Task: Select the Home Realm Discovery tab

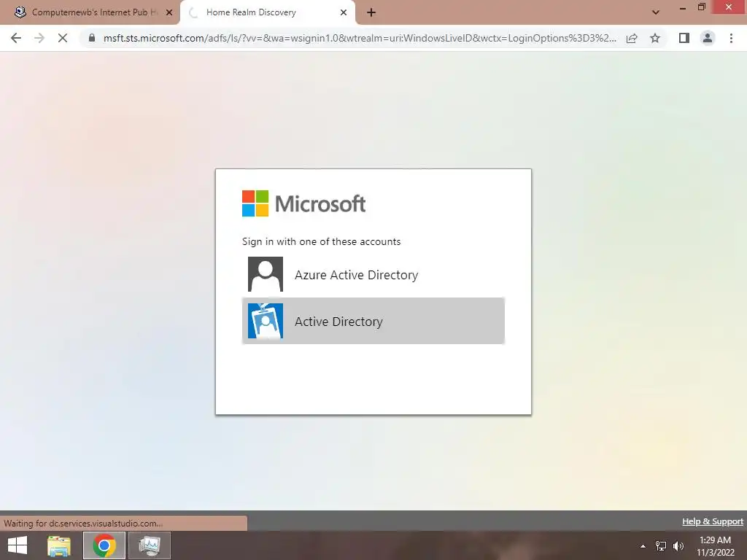Action: click(267, 12)
